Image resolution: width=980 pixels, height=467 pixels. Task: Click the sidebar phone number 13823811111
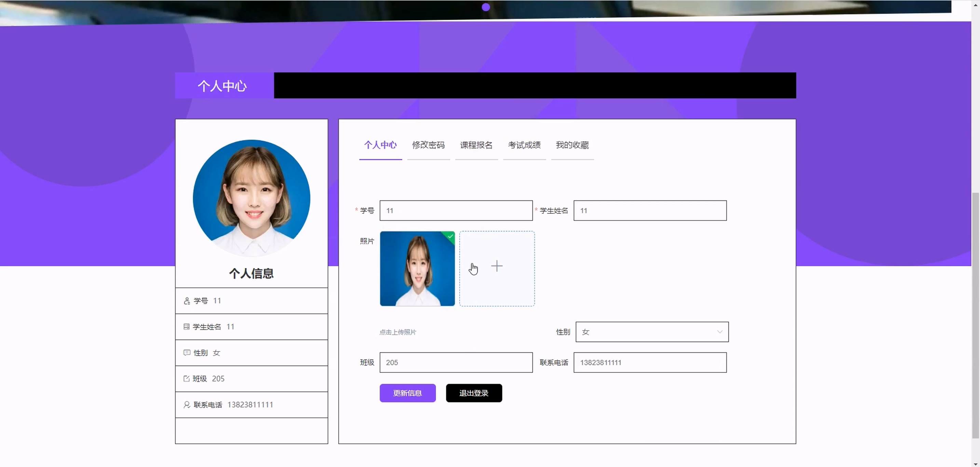(x=250, y=405)
